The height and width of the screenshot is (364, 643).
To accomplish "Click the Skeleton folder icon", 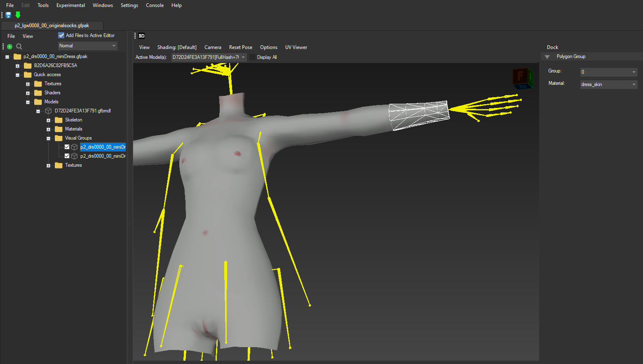I will click(x=59, y=120).
